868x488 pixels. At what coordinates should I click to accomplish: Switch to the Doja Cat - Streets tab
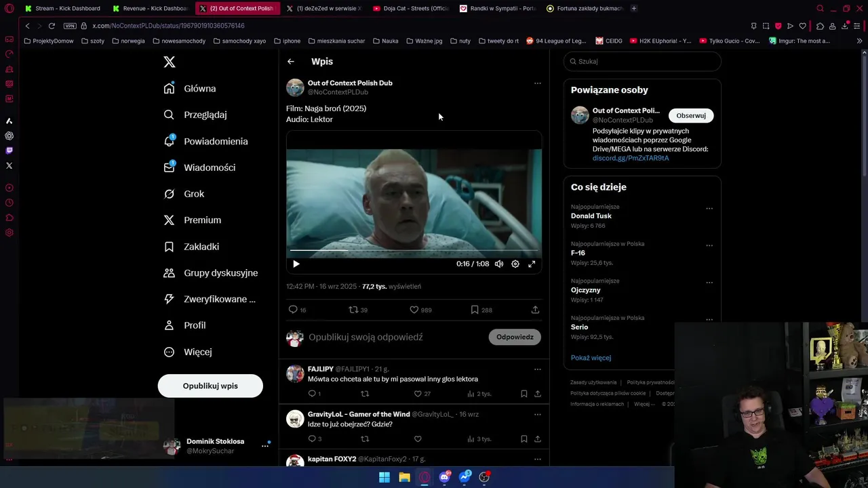(411, 8)
